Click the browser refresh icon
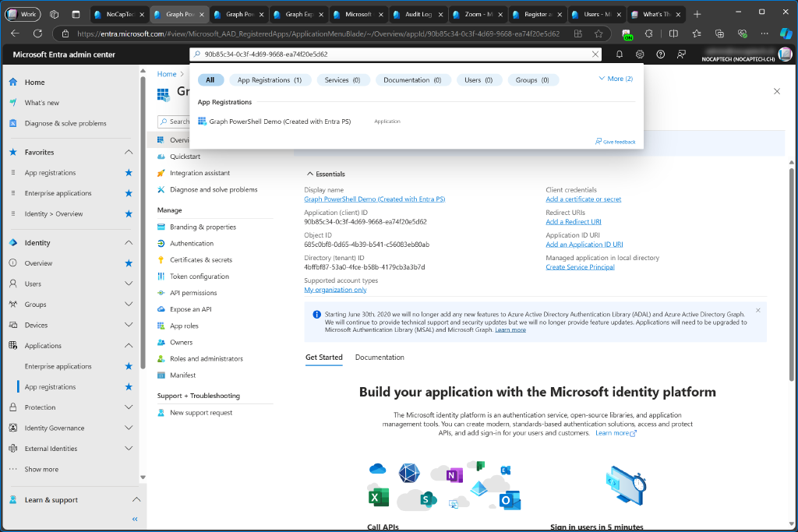 [37, 33]
